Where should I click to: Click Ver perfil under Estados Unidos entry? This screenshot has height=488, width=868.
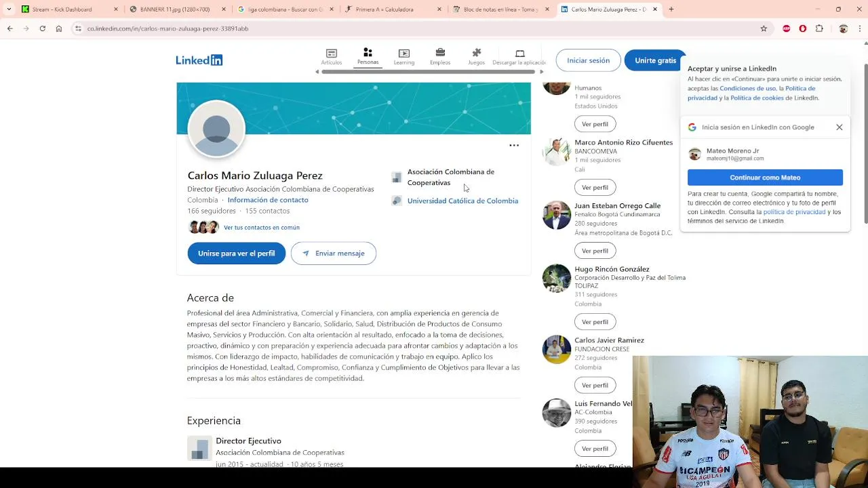(595, 124)
